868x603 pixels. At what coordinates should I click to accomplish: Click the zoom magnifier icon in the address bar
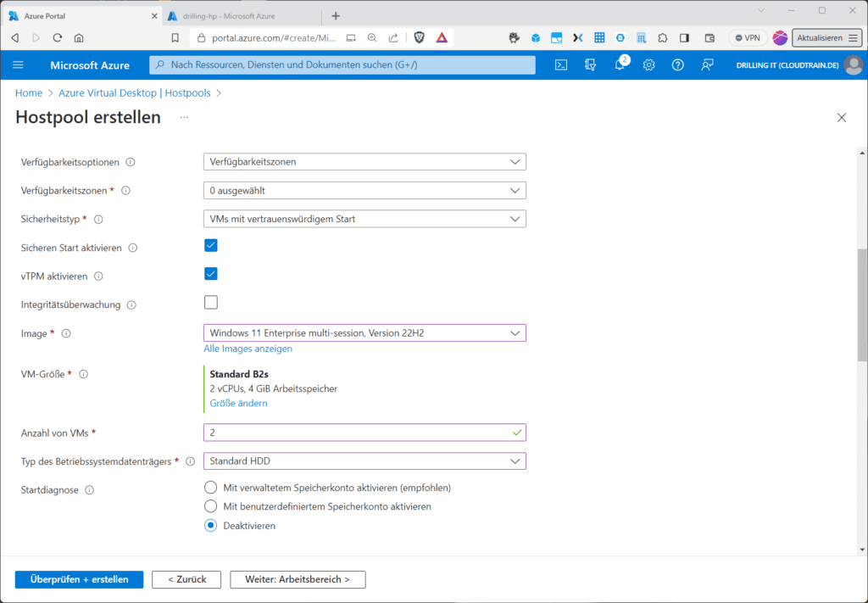coord(372,37)
